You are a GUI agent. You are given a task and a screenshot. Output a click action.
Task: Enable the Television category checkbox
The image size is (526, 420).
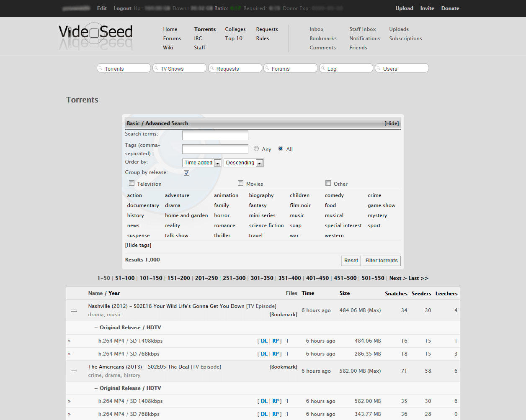(x=132, y=183)
